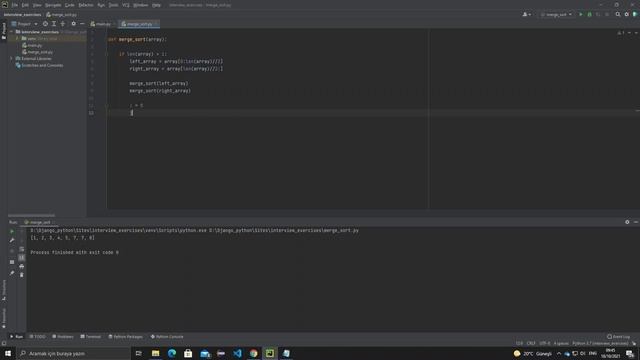Click wrench icon in Run panel
The image size is (640, 360).
[x=12, y=240]
